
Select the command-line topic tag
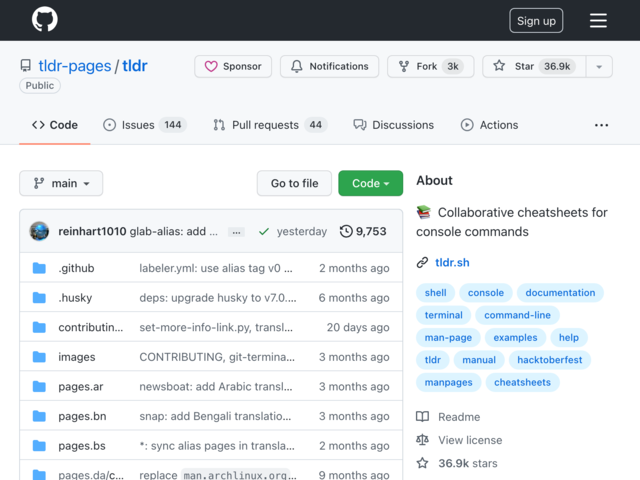(518, 315)
